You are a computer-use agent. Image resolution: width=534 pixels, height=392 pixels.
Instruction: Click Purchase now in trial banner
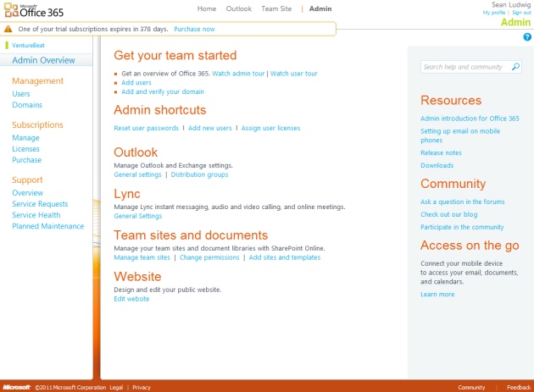(194, 29)
